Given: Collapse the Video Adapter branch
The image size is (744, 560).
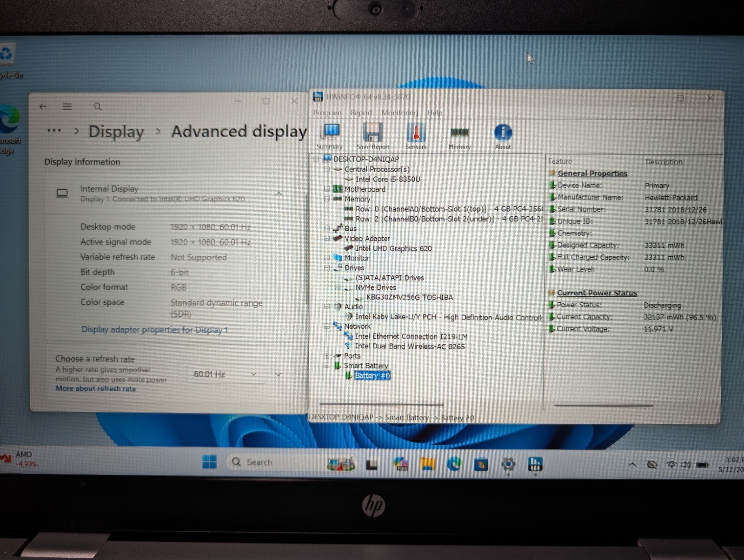Looking at the screenshot, I should point(326,238).
